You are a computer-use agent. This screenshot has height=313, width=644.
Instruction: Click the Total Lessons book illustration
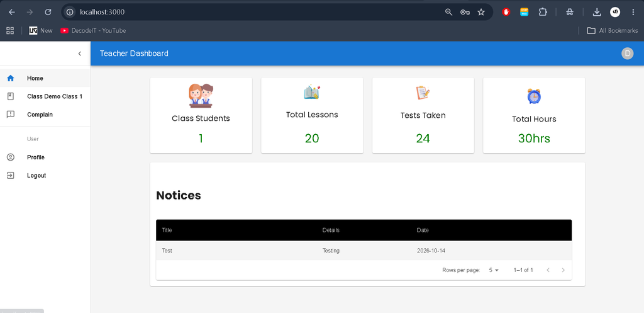tap(312, 92)
